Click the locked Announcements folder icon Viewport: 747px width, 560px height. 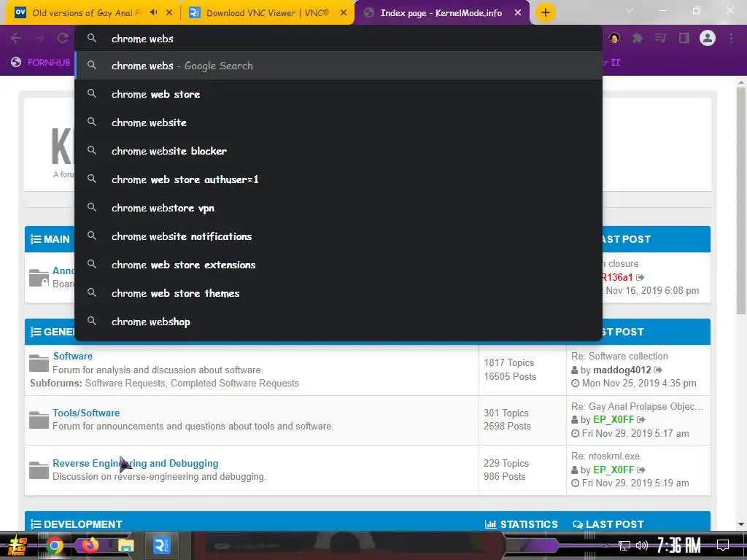coord(39,278)
